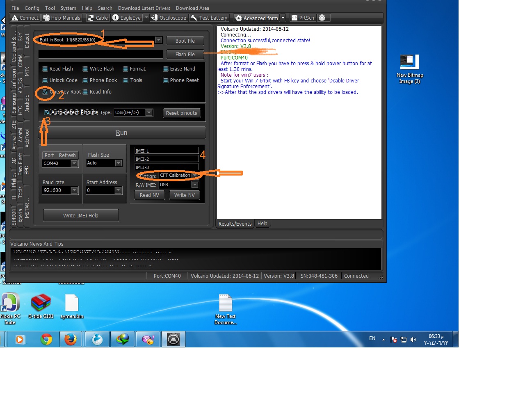Image resolution: width=525 pixels, height=420 pixels.
Task: Open Yahoo Messenger from the taskbar
Action: click(148, 340)
